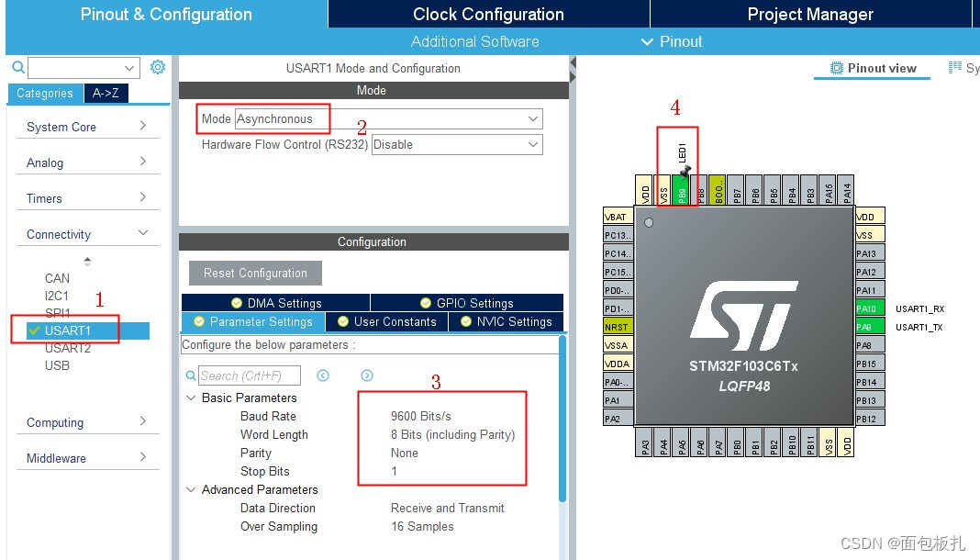Select the PA8 pin on the chip
The width and height of the screenshot is (980, 560).
[x=869, y=345]
